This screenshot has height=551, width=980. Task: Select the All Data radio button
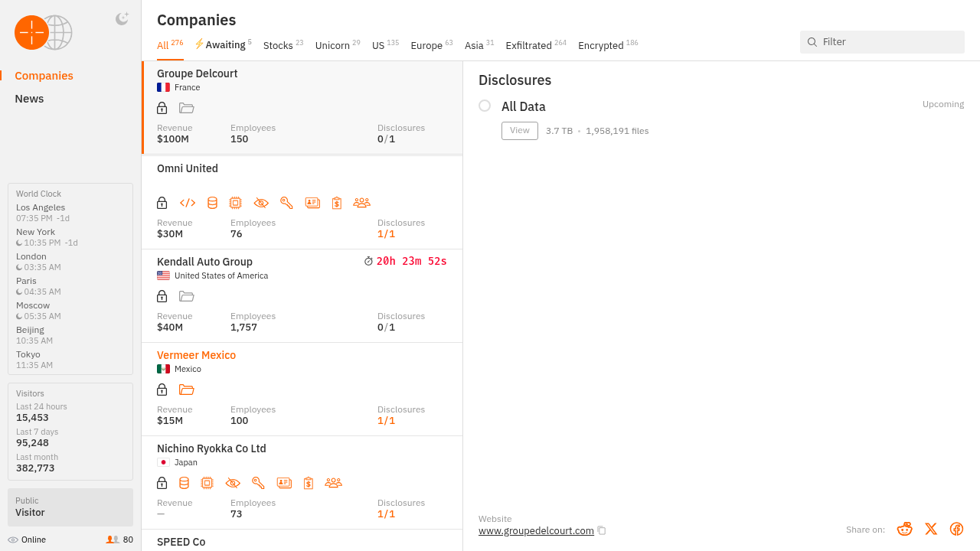485,106
